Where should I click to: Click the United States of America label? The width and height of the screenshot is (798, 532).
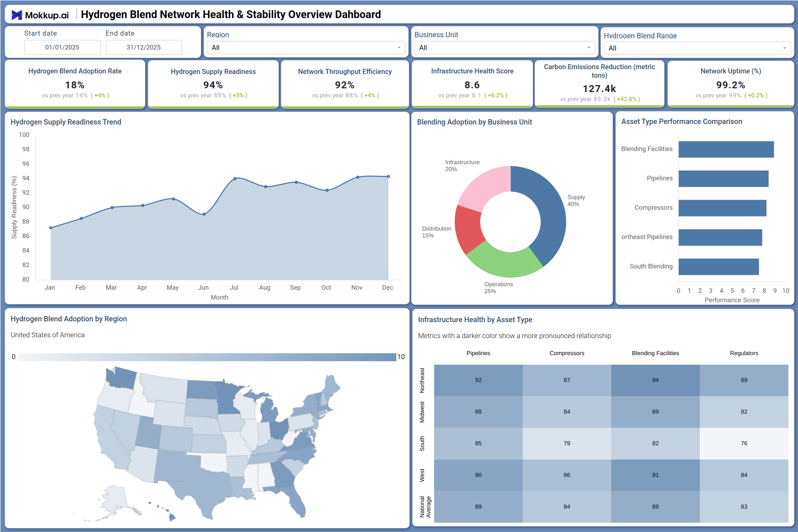(48, 335)
